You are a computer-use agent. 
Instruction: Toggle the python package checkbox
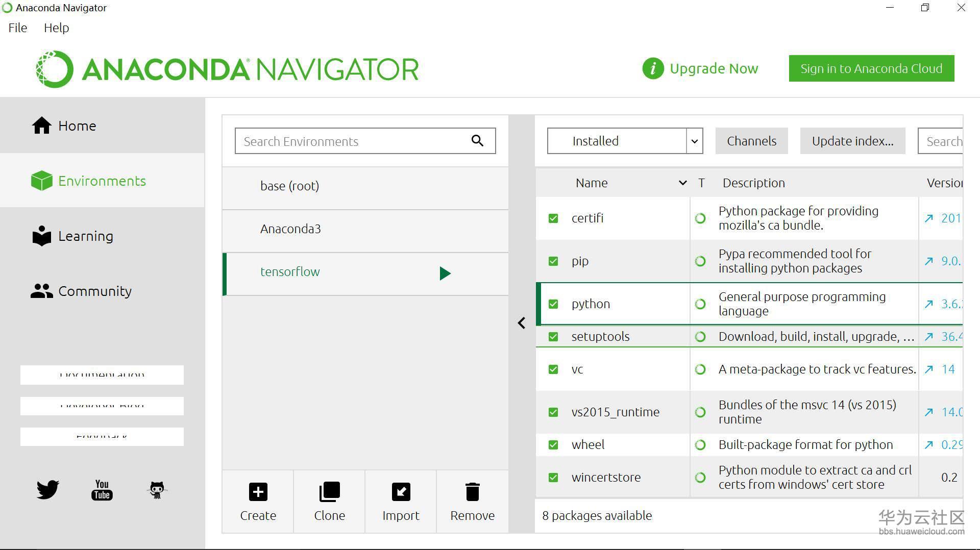click(x=553, y=304)
